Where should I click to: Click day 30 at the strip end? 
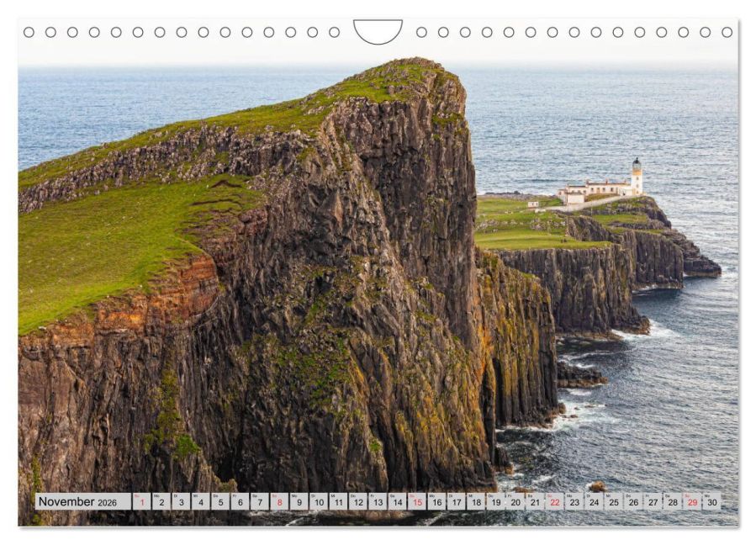click(x=712, y=501)
